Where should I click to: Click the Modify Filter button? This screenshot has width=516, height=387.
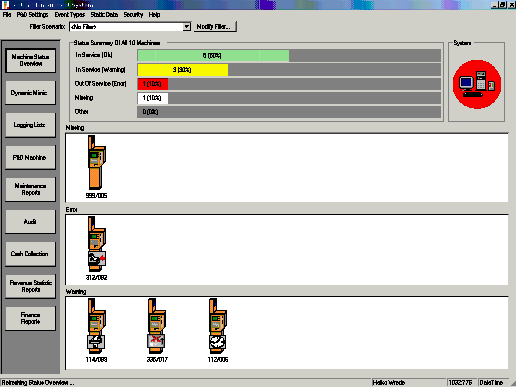click(215, 27)
